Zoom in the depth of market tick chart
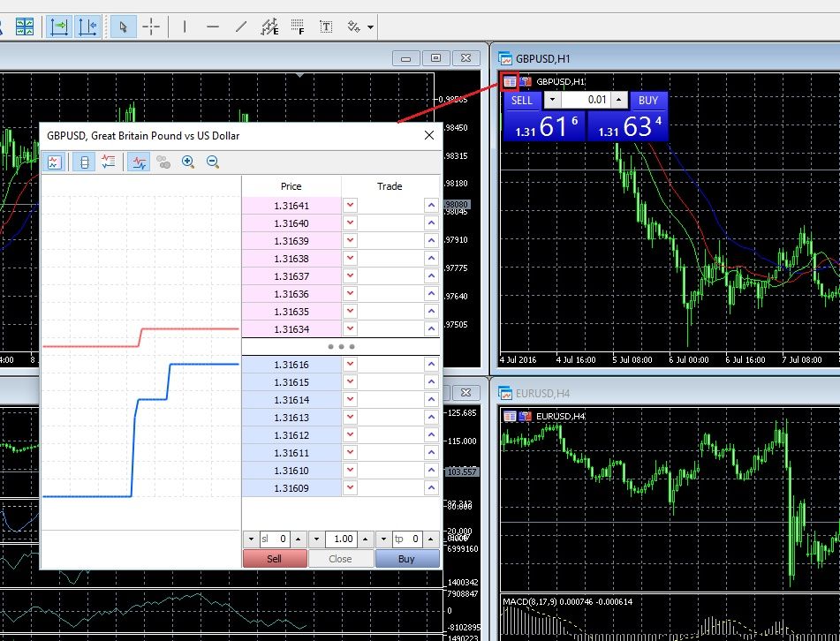 (187, 162)
